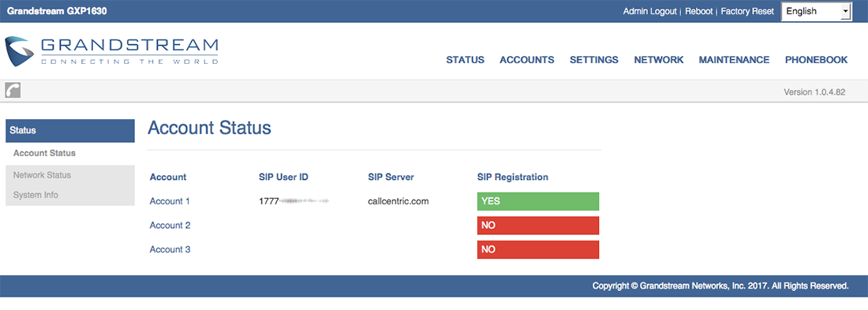The width and height of the screenshot is (868, 310).
Task: Click the Account column header
Action: [168, 177]
